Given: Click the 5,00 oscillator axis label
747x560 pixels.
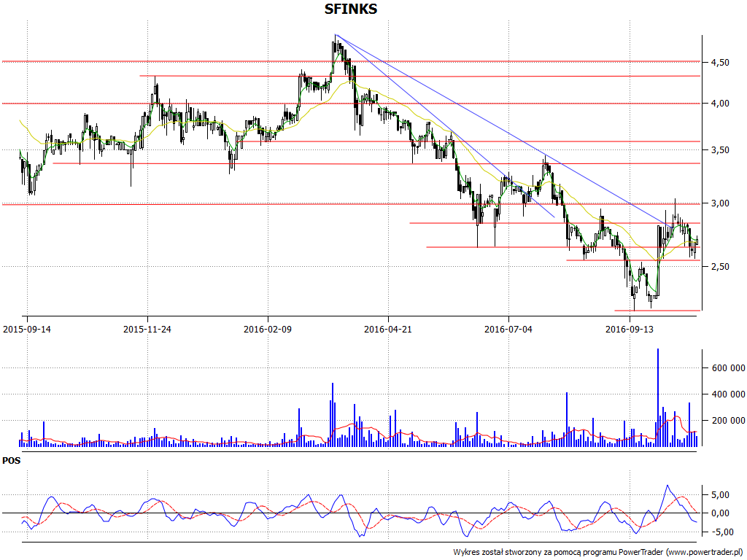Looking at the screenshot, I should 720,495.
